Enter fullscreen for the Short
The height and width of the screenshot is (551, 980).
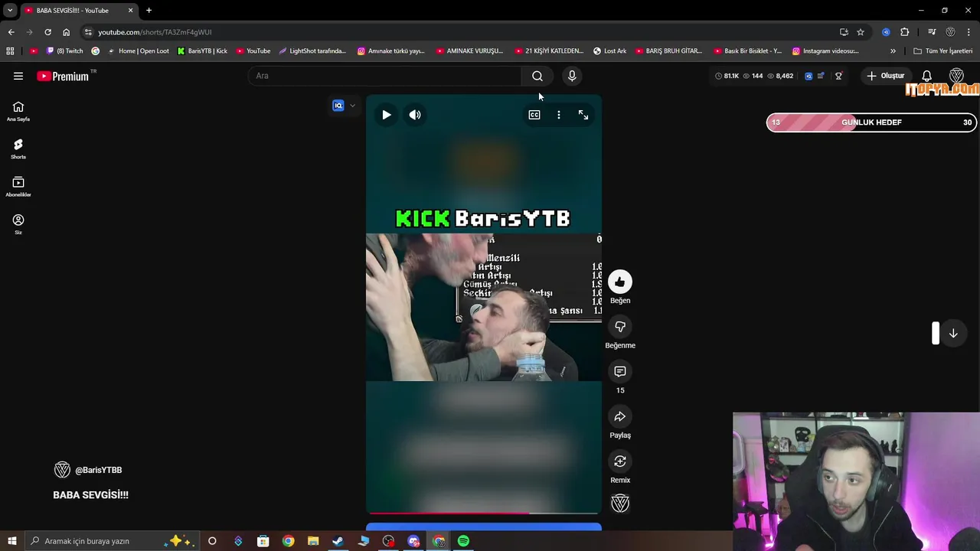583,115
